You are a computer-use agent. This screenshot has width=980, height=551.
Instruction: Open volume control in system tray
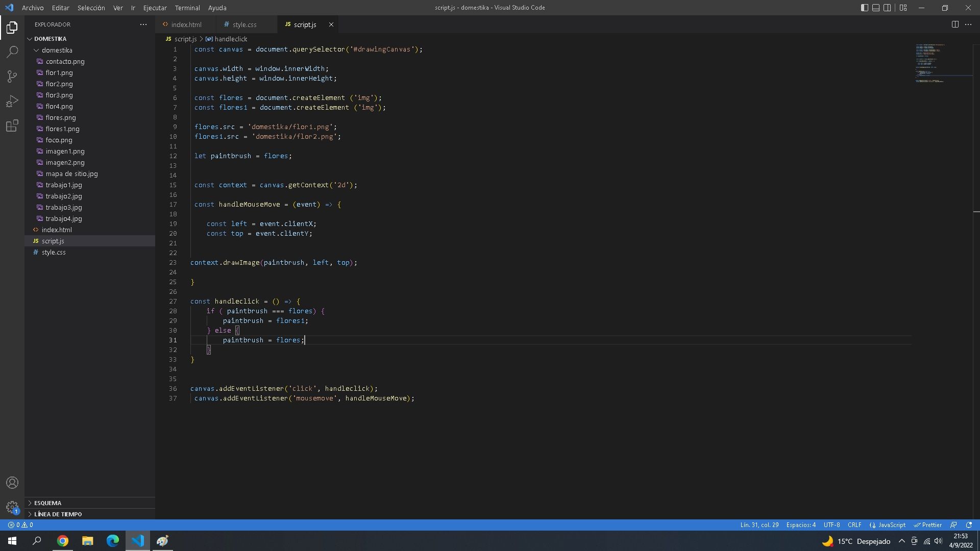[x=939, y=541]
